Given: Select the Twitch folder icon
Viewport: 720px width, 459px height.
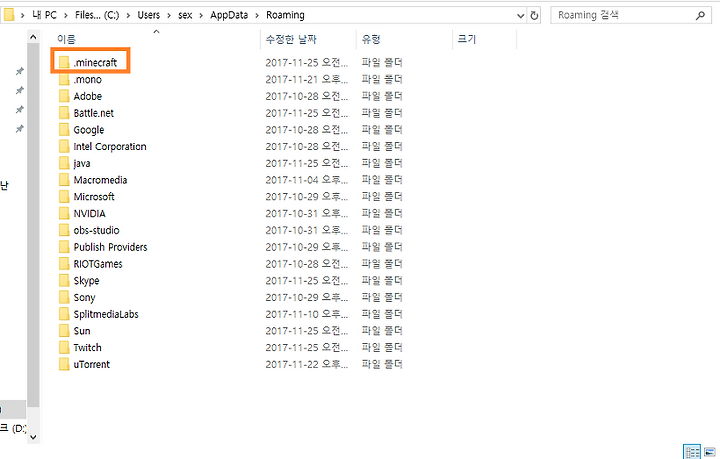Looking at the screenshot, I should (64, 347).
